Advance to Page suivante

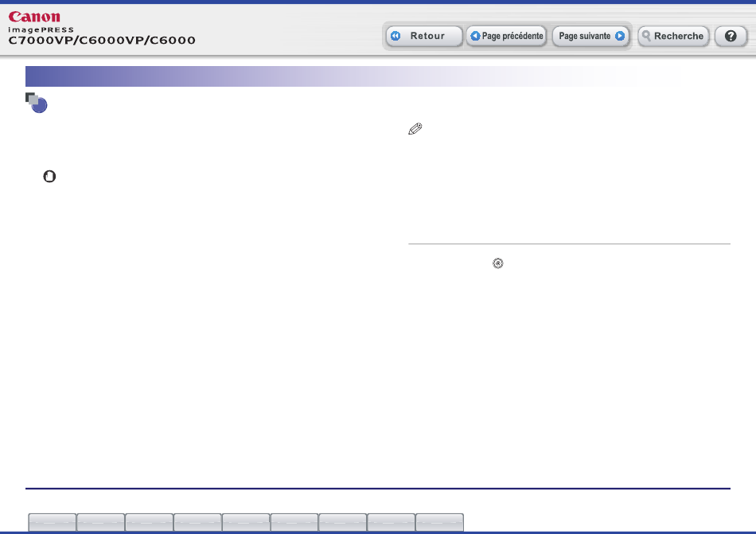pyautogui.click(x=591, y=36)
